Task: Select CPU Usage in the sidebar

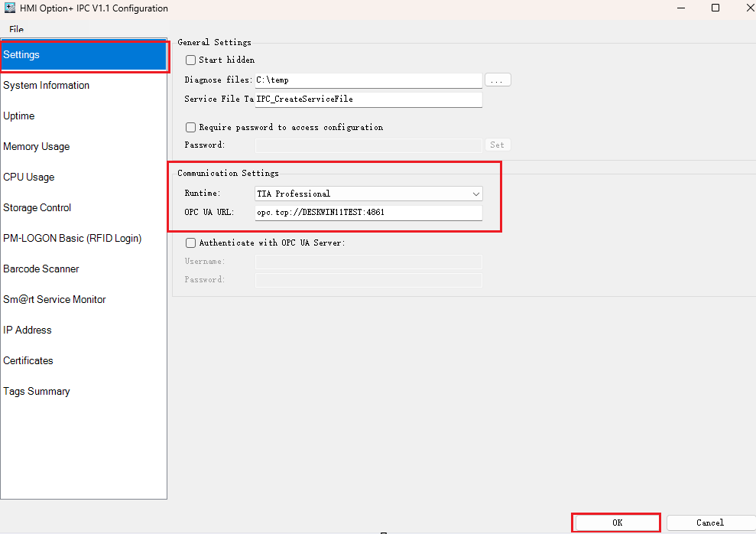Action: [x=29, y=177]
